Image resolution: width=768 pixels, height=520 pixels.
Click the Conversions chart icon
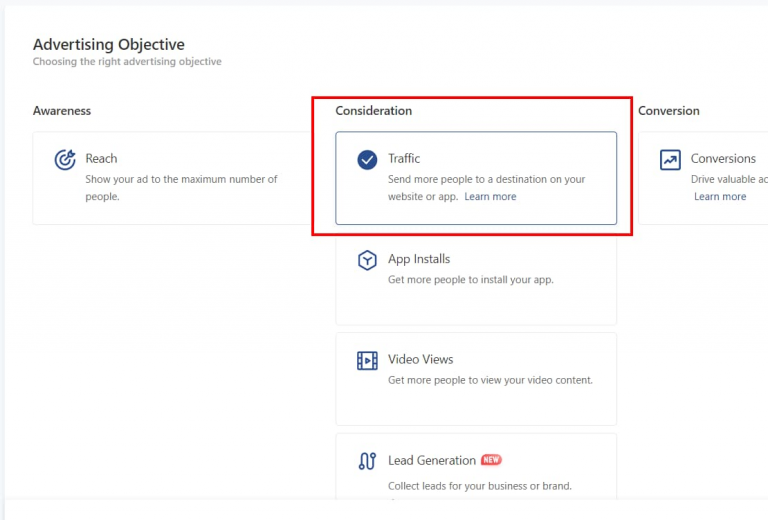coord(670,160)
